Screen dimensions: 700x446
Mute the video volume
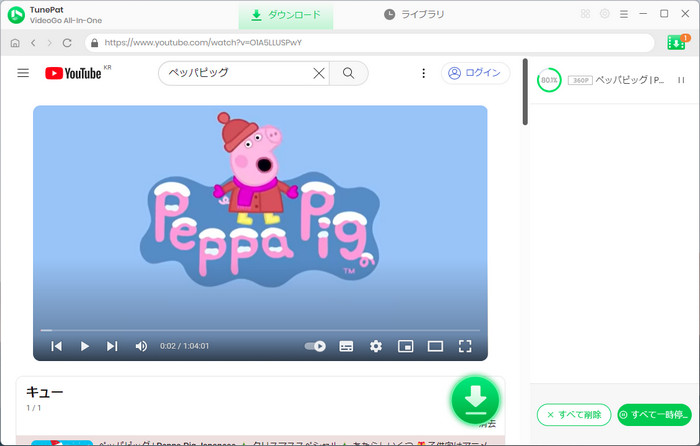(141, 346)
